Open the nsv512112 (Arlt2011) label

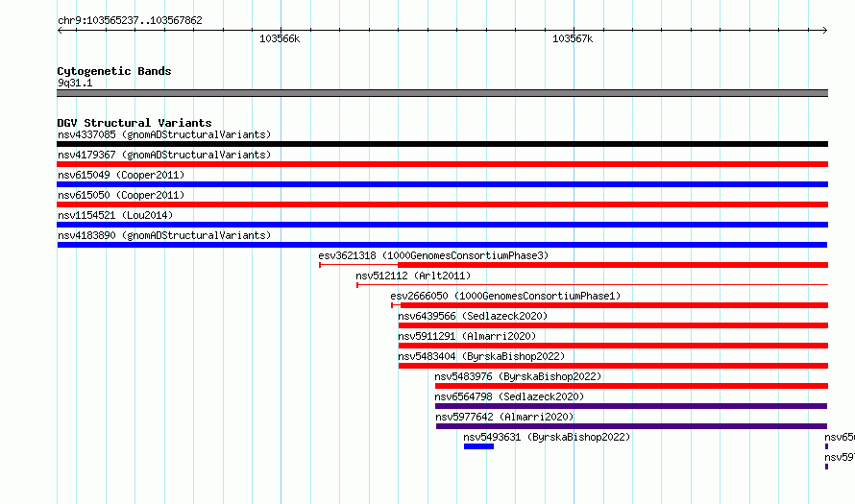(413, 276)
